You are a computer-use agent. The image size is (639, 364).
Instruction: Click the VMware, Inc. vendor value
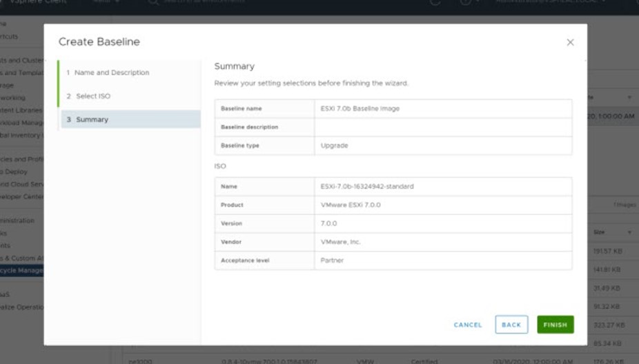coord(340,242)
